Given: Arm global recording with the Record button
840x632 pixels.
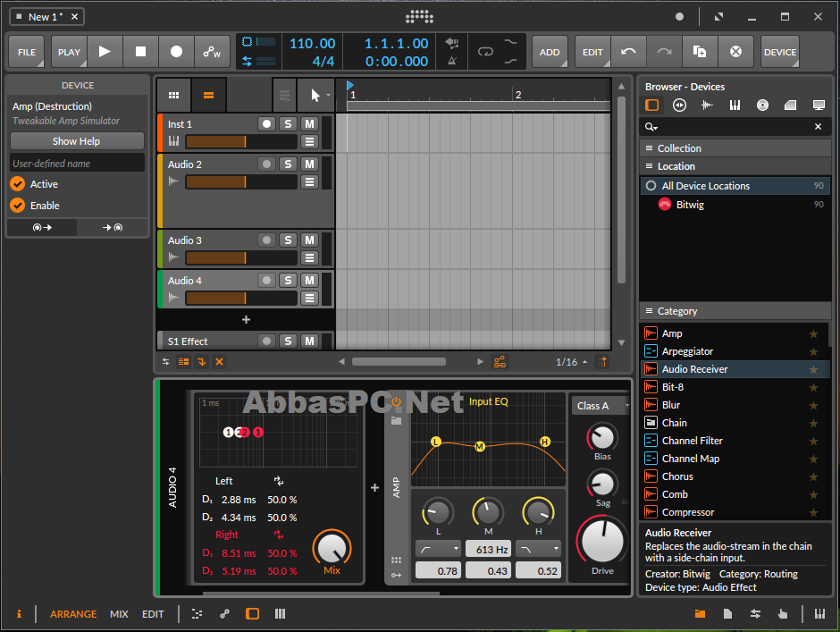Looking at the screenshot, I should point(176,52).
